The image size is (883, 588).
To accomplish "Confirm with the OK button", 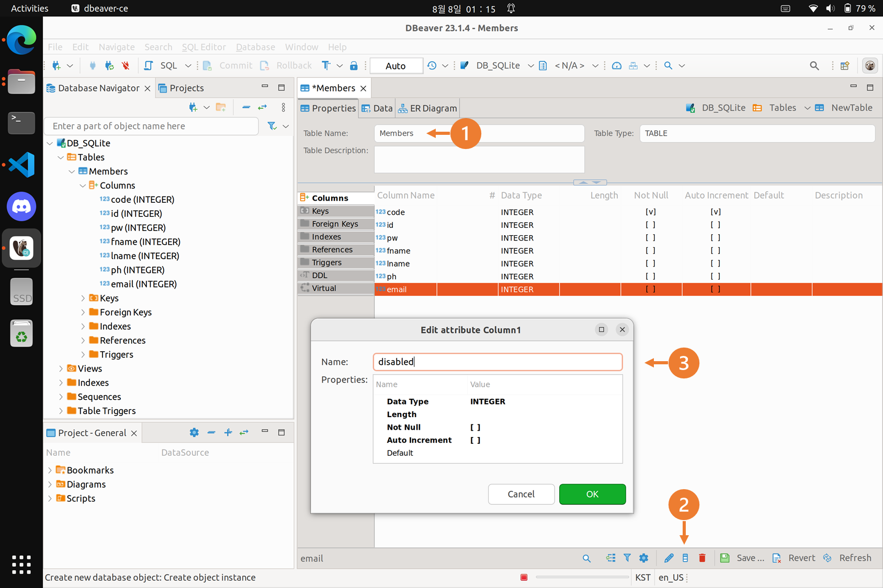I will coord(592,494).
